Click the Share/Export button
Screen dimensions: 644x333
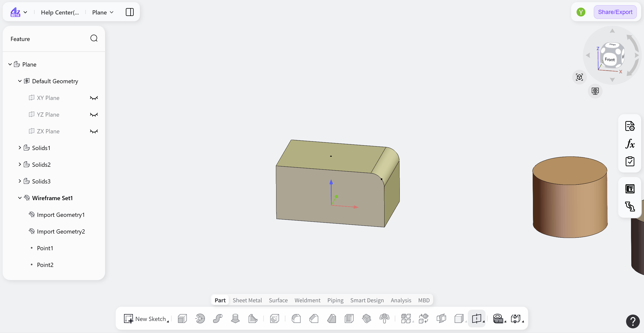(615, 12)
